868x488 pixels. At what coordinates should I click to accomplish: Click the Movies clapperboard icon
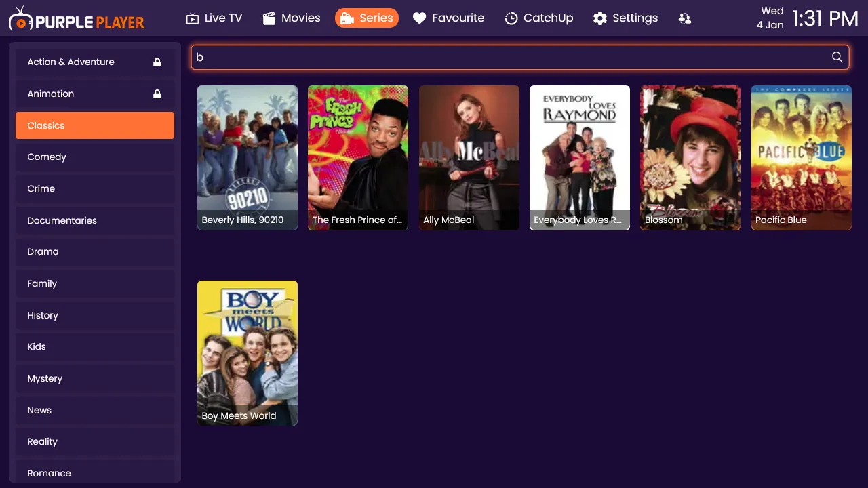coord(269,18)
